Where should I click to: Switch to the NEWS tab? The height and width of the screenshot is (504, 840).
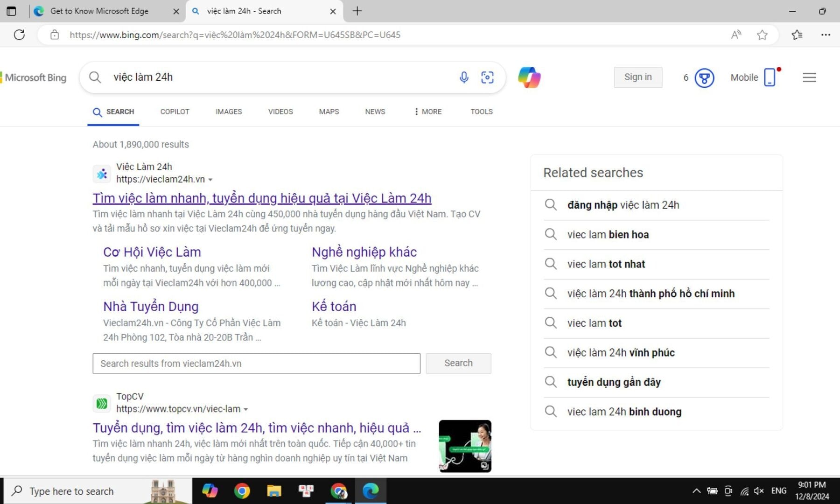coord(375,112)
